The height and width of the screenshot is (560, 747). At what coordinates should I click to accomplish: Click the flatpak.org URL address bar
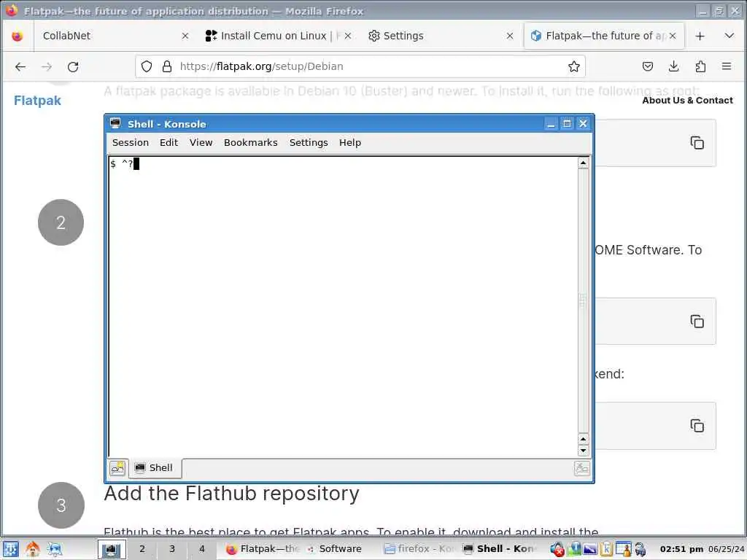[x=360, y=66]
